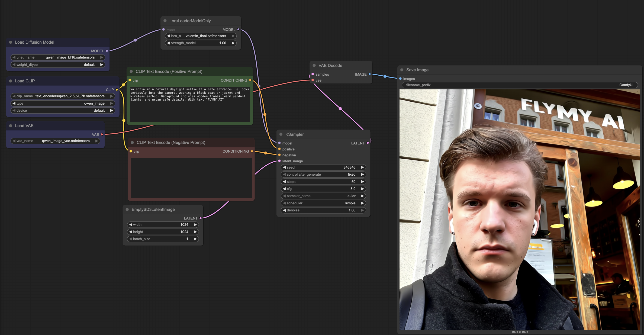The width and height of the screenshot is (644, 335).
Task: Click the CONDITIONING output on Positive Prompt node
Action: pos(250,80)
